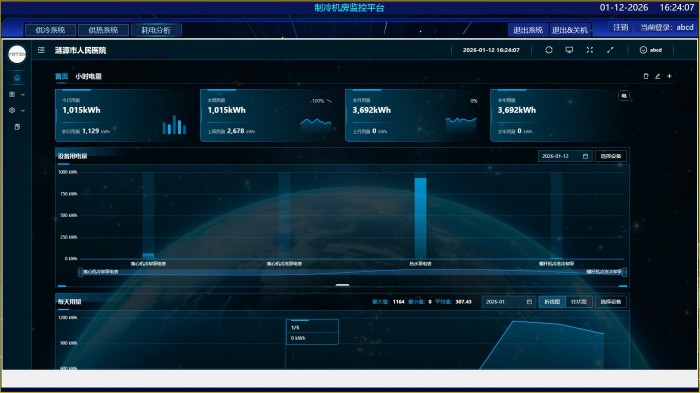Screen dimensions: 700x393
Task: Click the device selection button for 每天用量
Action: 611,301
